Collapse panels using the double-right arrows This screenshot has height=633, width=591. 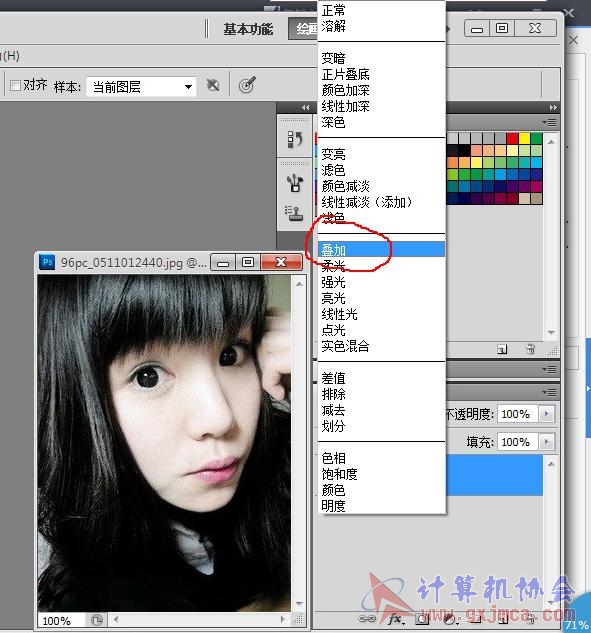click(x=553, y=107)
